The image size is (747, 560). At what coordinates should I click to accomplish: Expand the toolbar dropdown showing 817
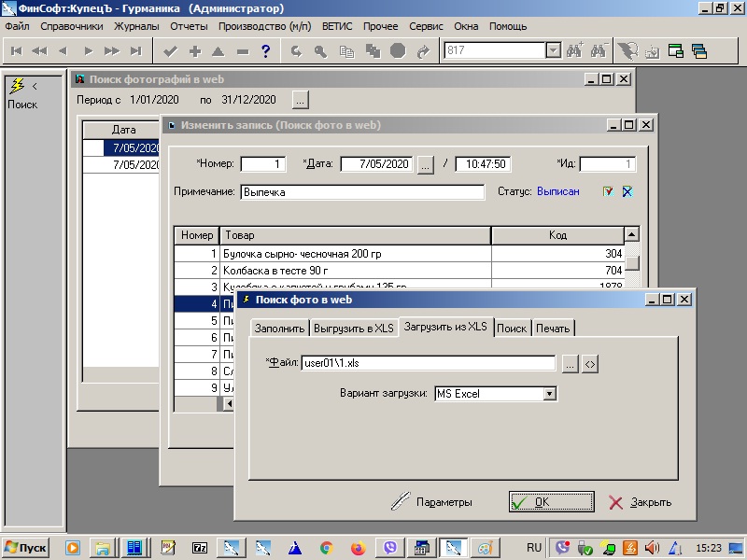552,51
